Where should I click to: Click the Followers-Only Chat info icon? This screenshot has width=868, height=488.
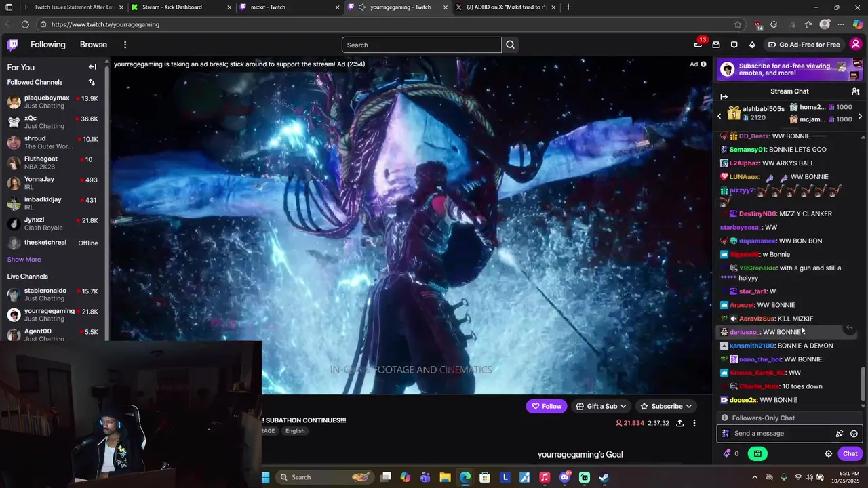tap(725, 418)
